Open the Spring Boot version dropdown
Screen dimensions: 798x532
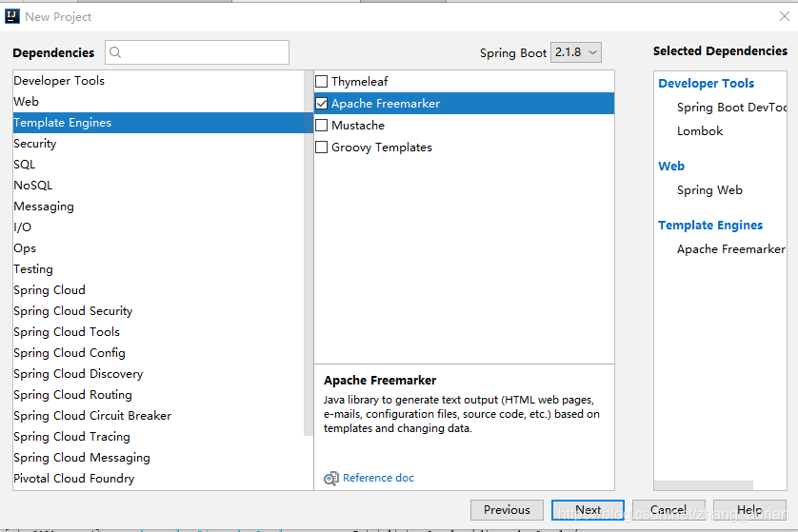coord(576,52)
